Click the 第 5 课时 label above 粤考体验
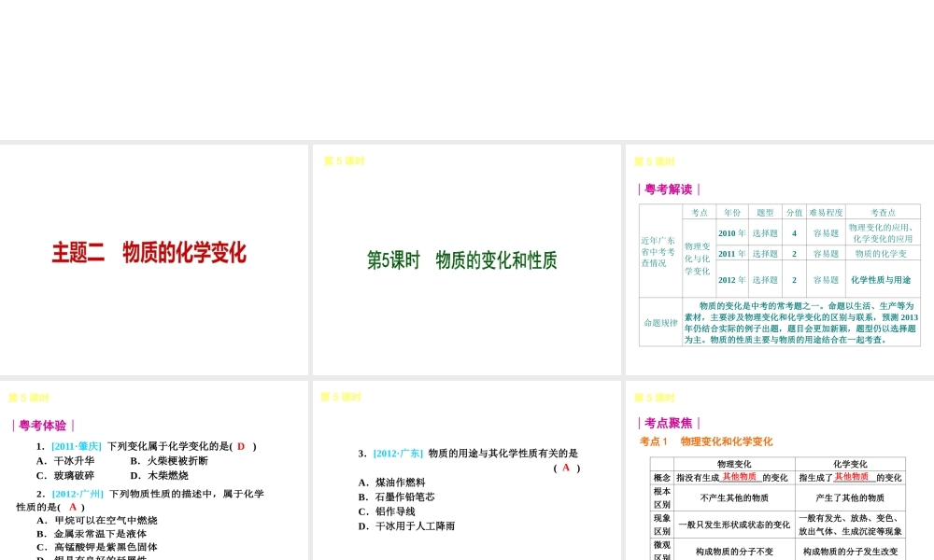Image resolution: width=934 pixels, height=560 pixels. click(29, 398)
